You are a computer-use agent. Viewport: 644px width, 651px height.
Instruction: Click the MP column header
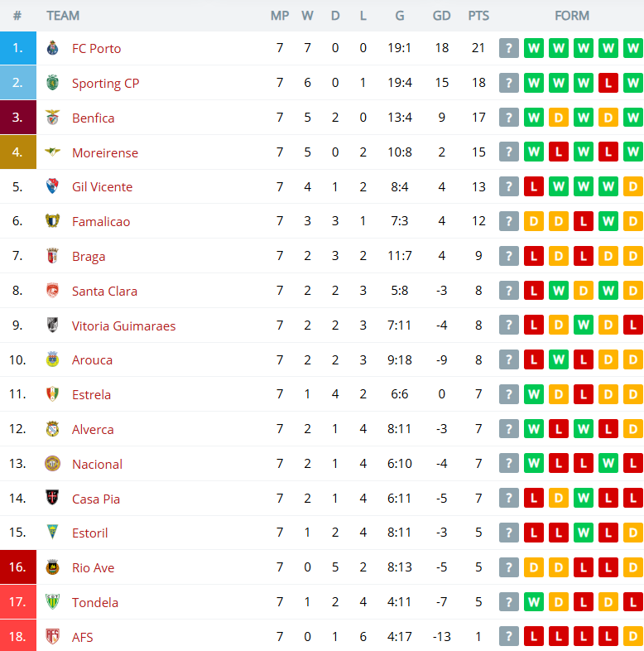[280, 16]
